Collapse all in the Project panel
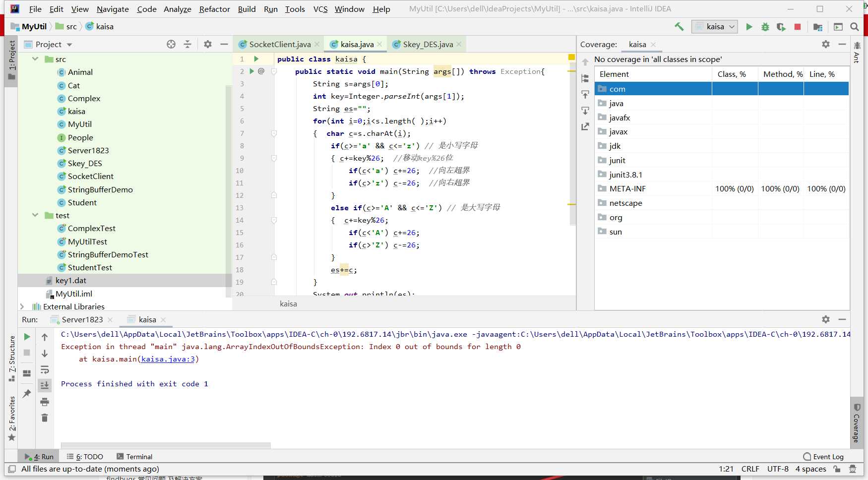The image size is (868, 480). click(x=187, y=44)
